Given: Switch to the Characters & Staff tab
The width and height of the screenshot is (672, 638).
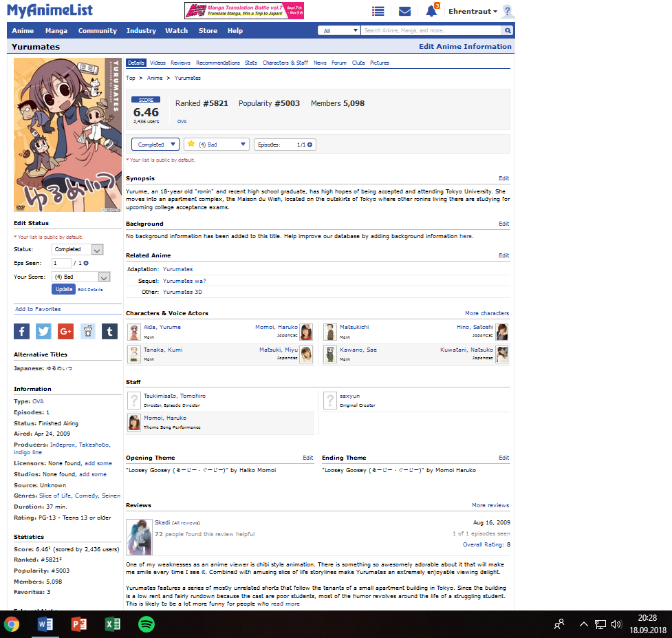Looking at the screenshot, I should 285,63.
